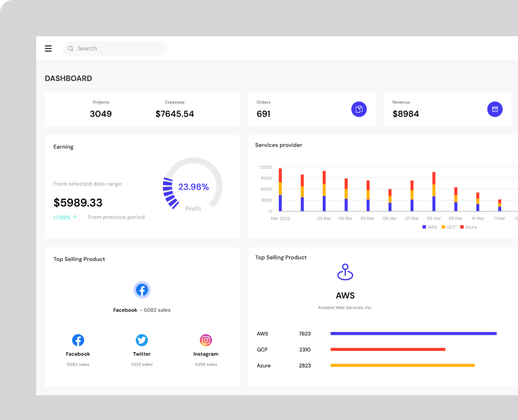Click Orders value 691
518x420 pixels.
[263, 114]
